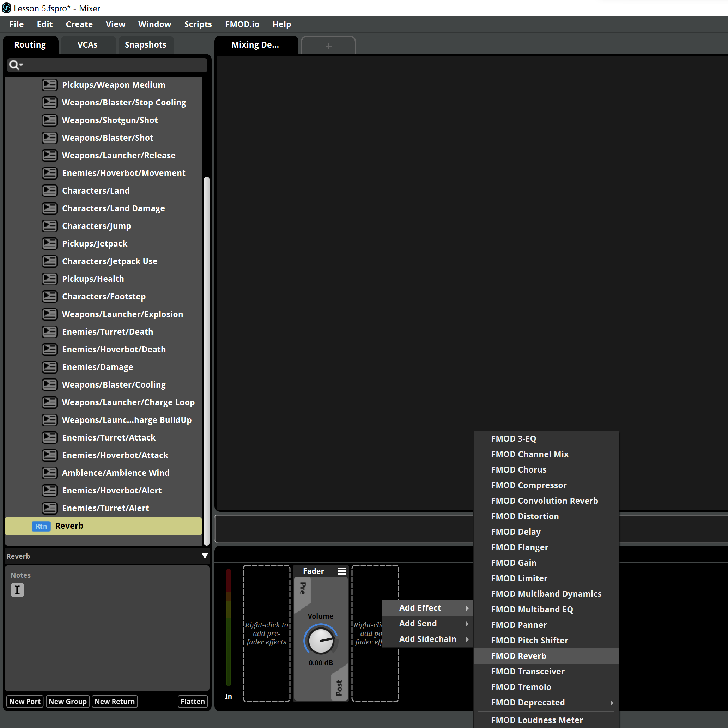The image size is (728, 728).
Task: Click the event icon beside Weapons/Launcher/Explosion
Action: (x=49, y=314)
